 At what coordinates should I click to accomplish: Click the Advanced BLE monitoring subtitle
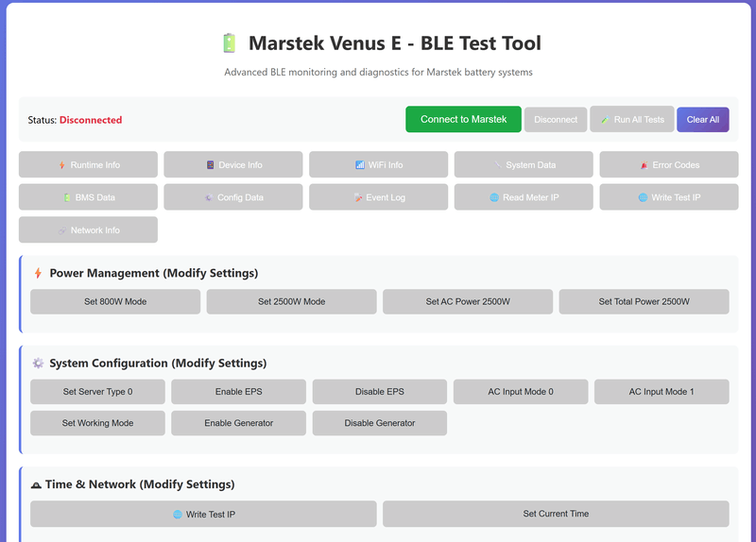[379, 73]
